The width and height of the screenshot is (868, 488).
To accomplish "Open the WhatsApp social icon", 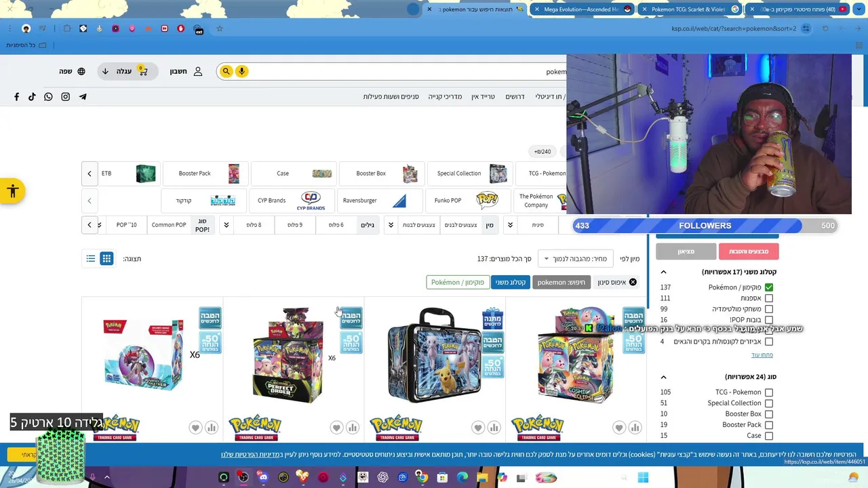I will click(48, 97).
